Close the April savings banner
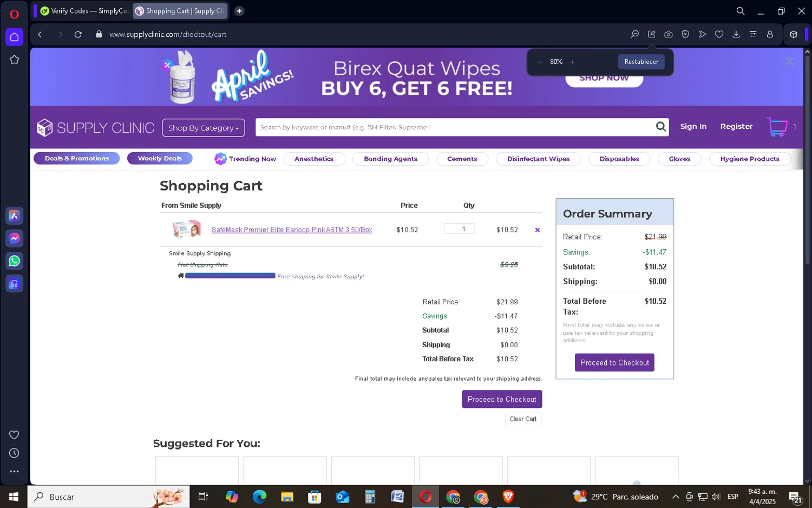Screen dimensions: 812x508 (789, 62)
